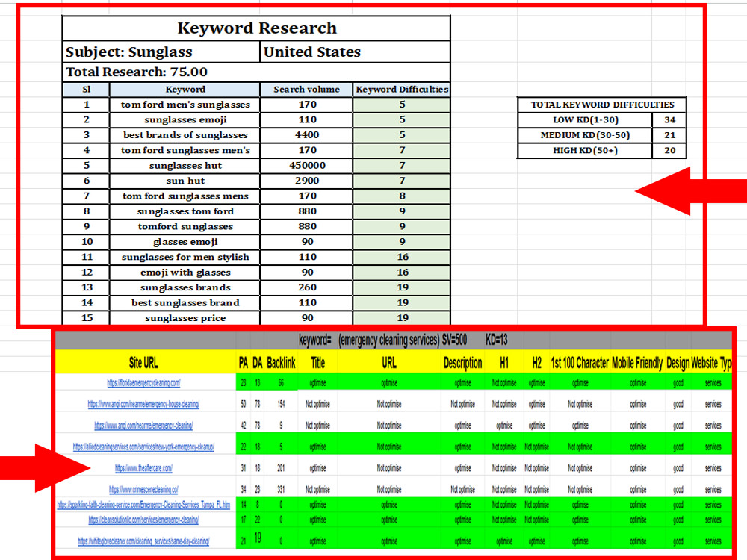Select the tom ford sunglasses men's cell
Screen dimensions: 747x560
coord(185,151)
